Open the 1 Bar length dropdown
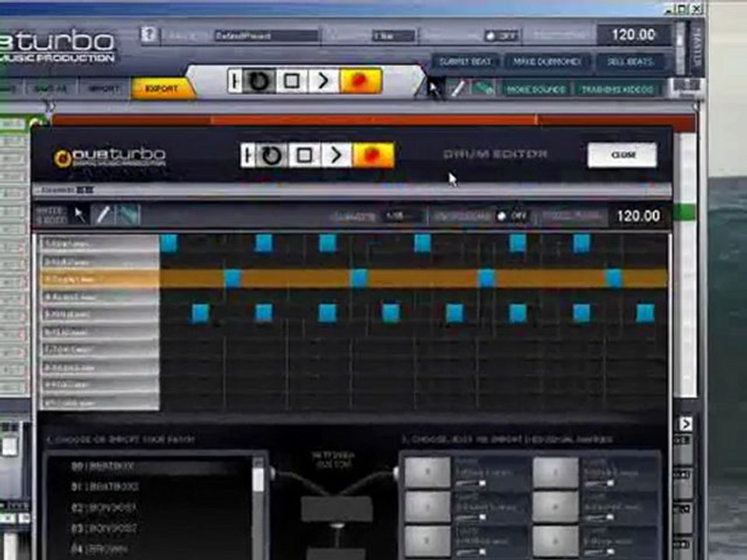The image size is (747, 560). (394, 36)
